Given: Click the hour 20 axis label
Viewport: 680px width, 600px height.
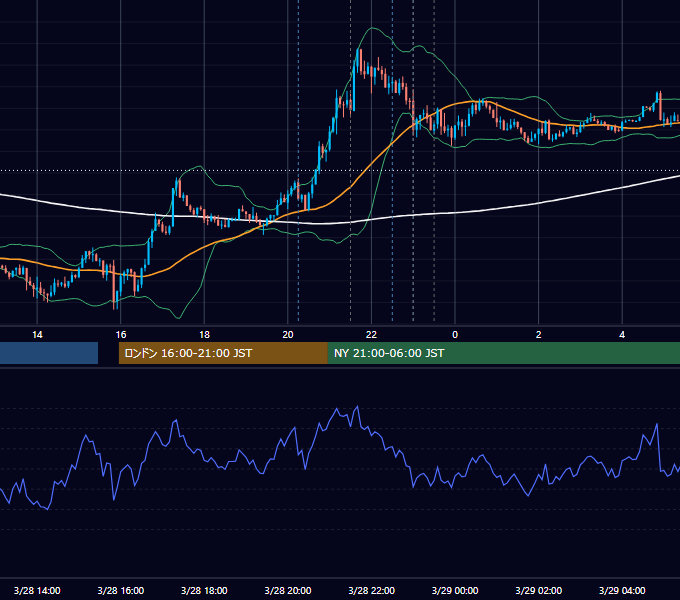Looking at the screenshot, I should pyautogui.click(x=288, y=335).
